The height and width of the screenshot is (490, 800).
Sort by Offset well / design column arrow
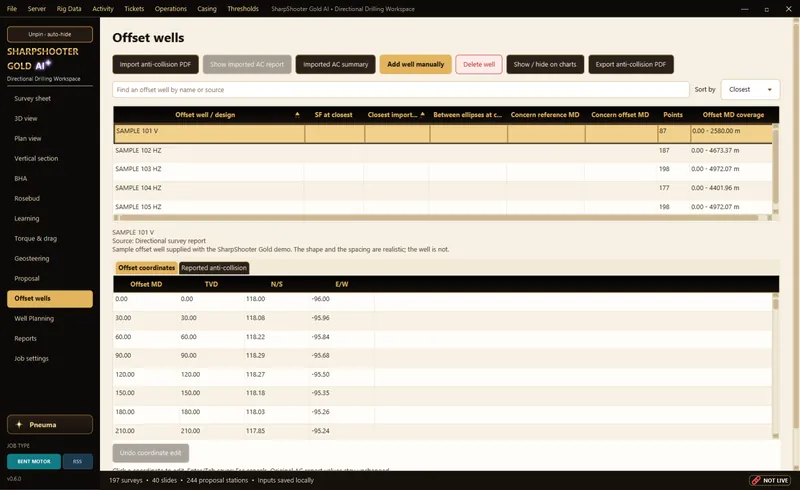297,115
